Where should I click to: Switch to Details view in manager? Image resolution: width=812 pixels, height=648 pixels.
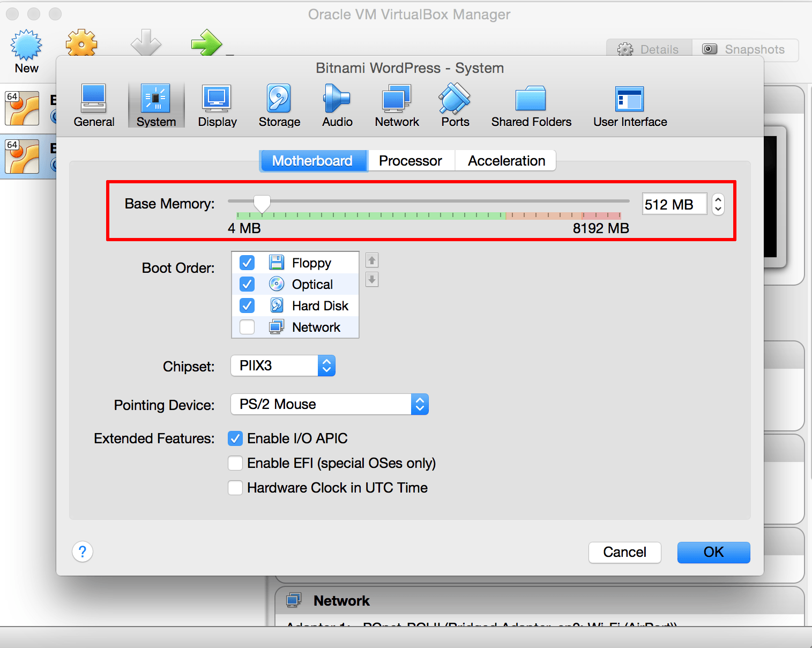click(x=649, y=49)
